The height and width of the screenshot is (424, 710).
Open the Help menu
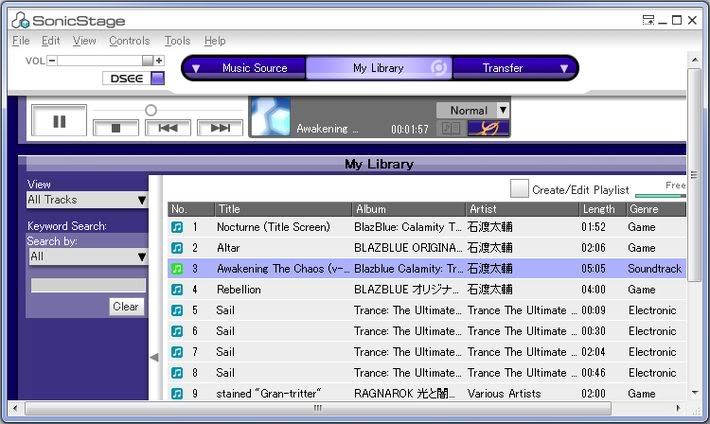pos(215,41)
